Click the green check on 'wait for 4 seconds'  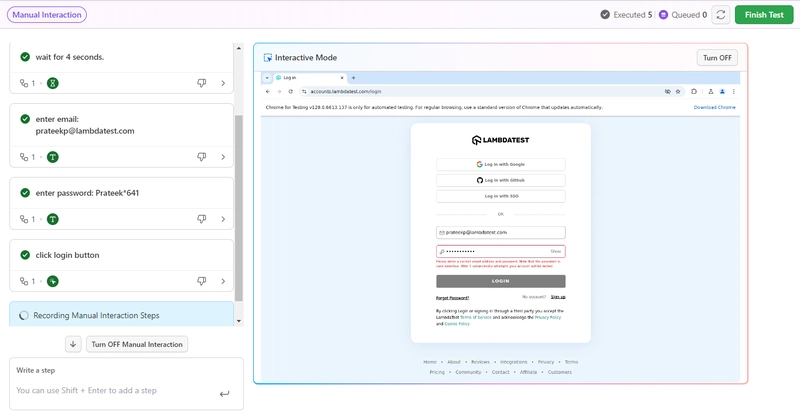tap(25, 57)
